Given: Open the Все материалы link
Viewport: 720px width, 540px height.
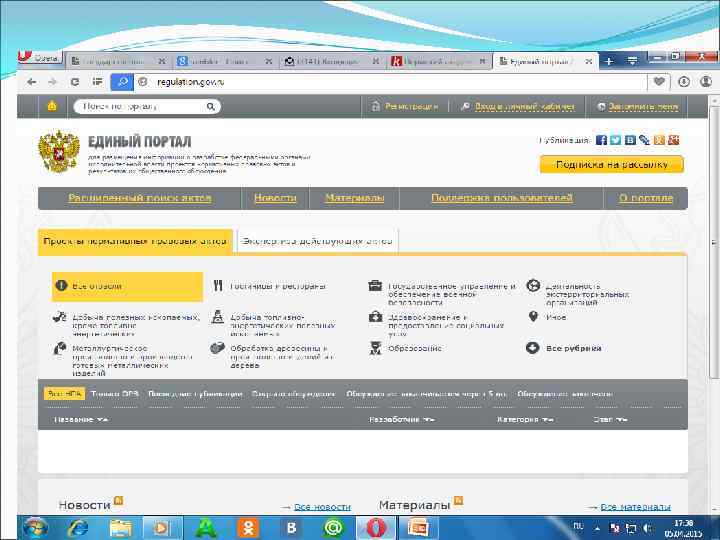Looking at the screenshot, I should coord(635,507).
